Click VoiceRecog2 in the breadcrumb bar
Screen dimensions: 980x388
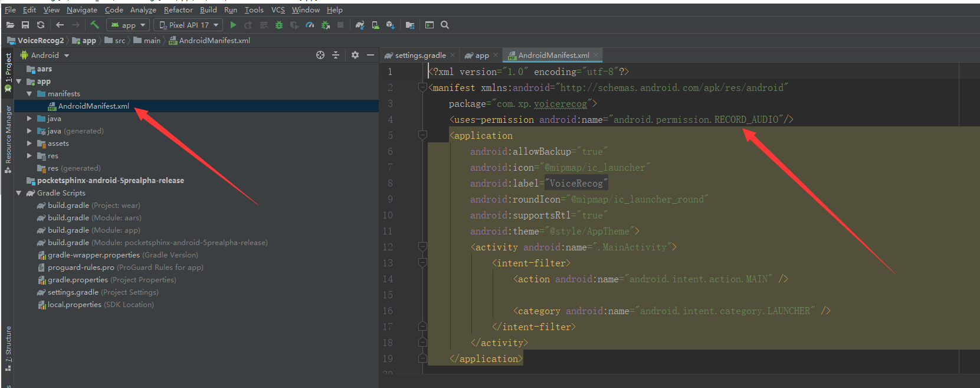pyautogui.click(x=35, y=40)
